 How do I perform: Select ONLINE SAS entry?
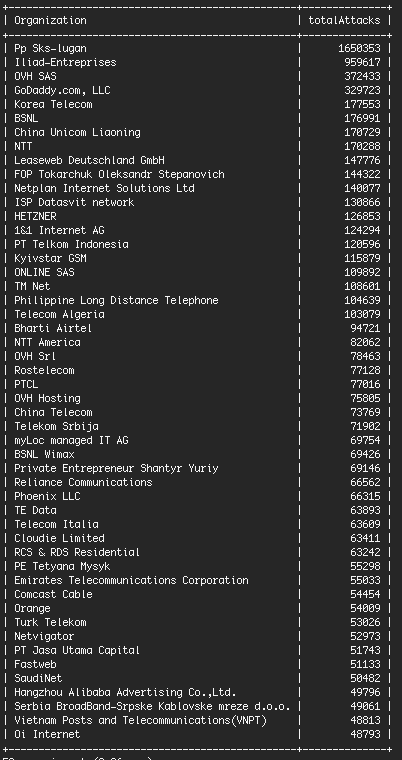tap(44, 272)
